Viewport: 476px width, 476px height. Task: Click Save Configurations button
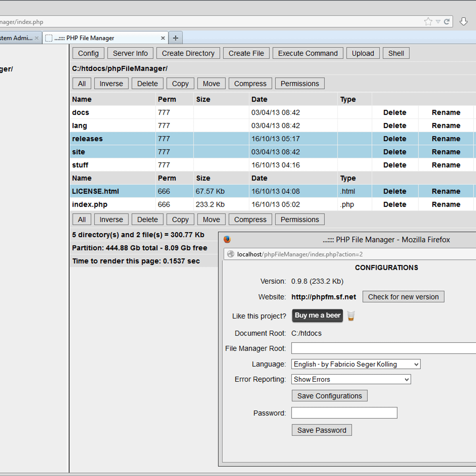[330, 396]
